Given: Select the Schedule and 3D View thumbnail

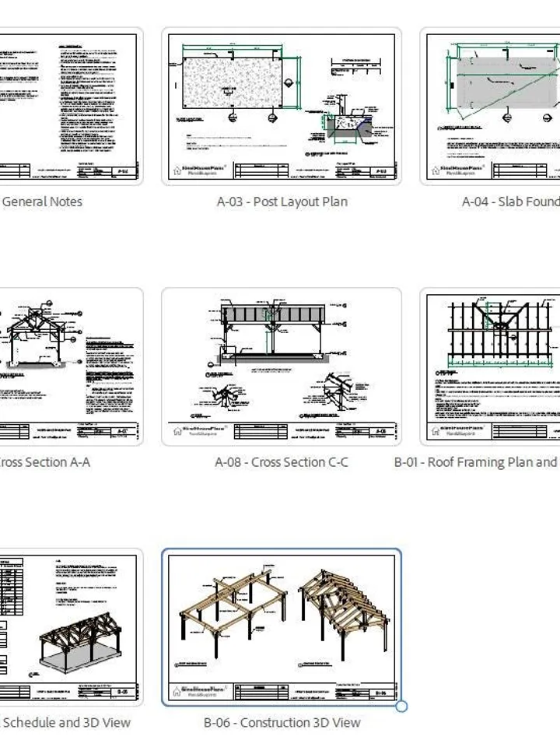Looking at the screenshot, I should (x=71, y=627).
